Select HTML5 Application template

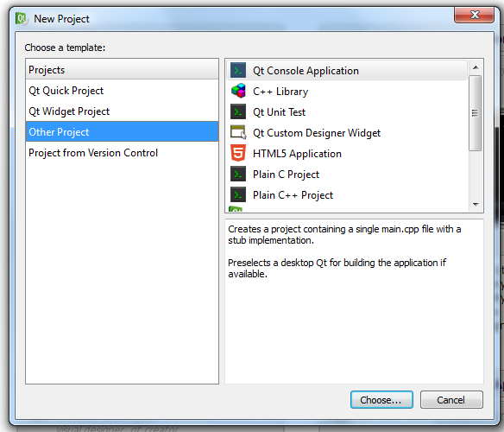pos(347,153)
